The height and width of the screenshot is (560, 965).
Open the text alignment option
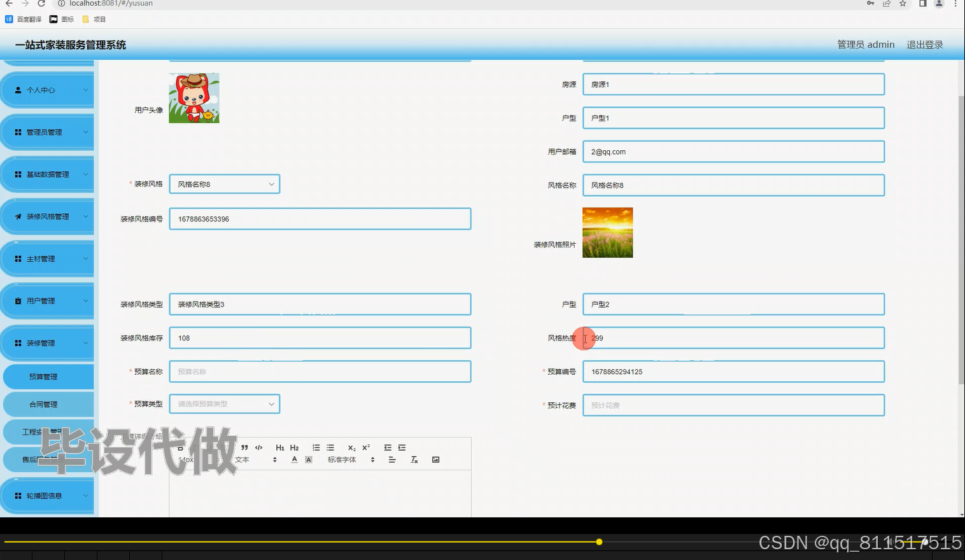coord(392,459)
